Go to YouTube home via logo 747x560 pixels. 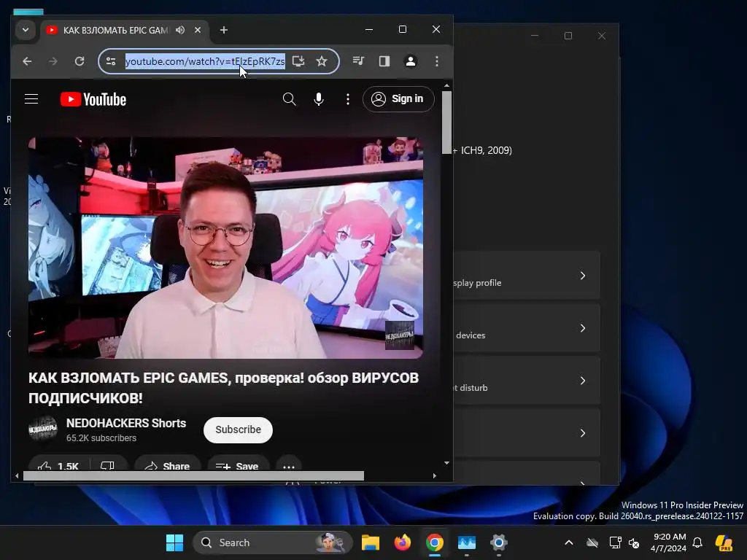coord(93,99)
